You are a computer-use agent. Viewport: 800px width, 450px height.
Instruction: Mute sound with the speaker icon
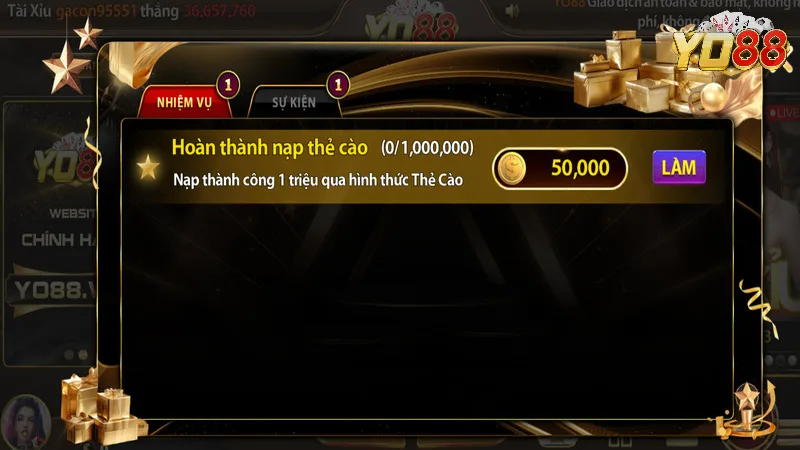(512, 11)
